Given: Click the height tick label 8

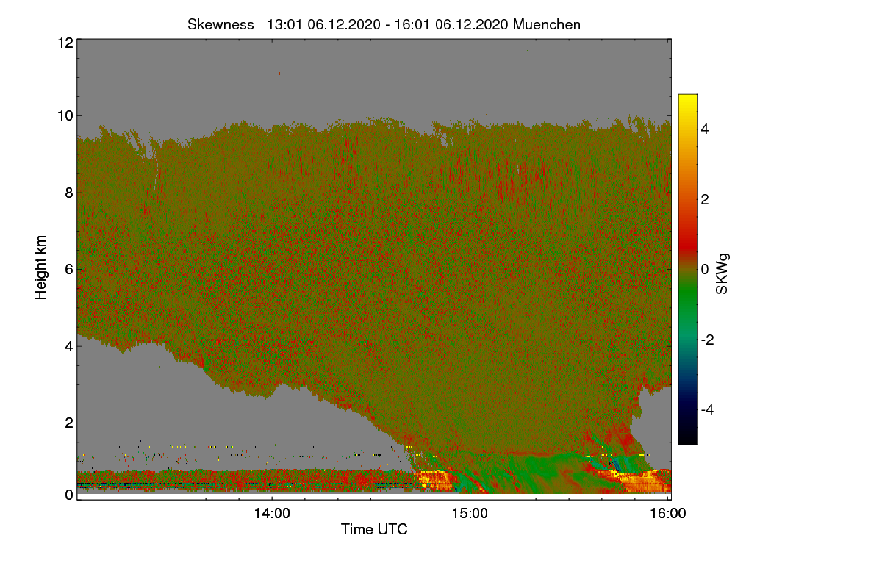Looking at the screenshot, I should [69, 193].
